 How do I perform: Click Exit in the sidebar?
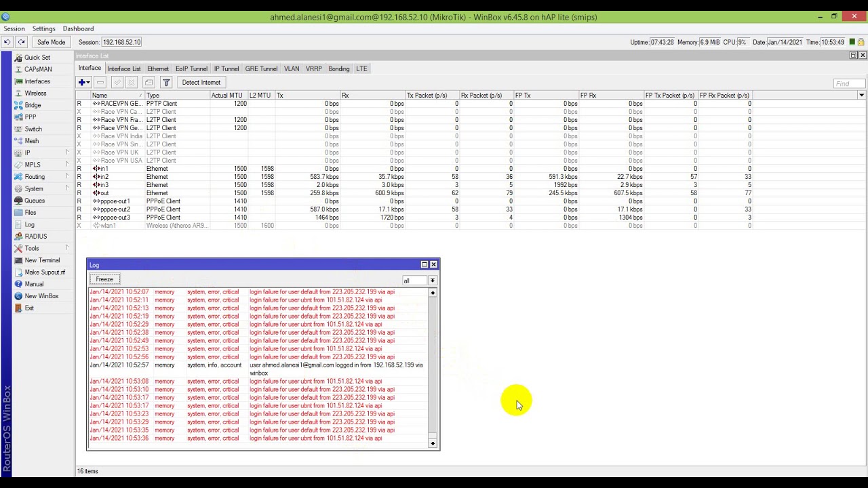pos(29,308)
